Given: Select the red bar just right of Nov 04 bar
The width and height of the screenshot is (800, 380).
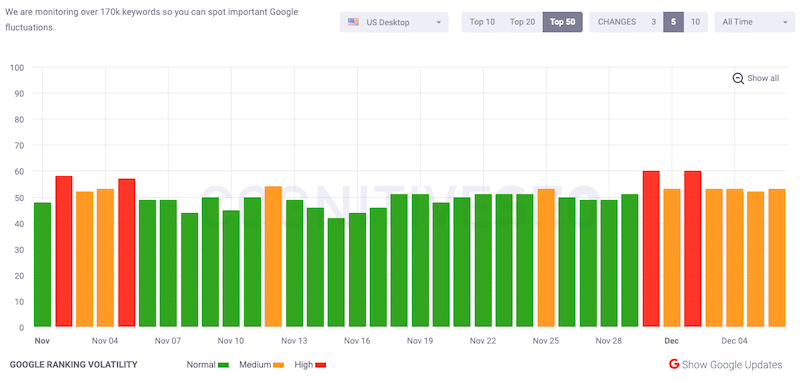Looking at the screenshot, I should [x=127, y=253].
